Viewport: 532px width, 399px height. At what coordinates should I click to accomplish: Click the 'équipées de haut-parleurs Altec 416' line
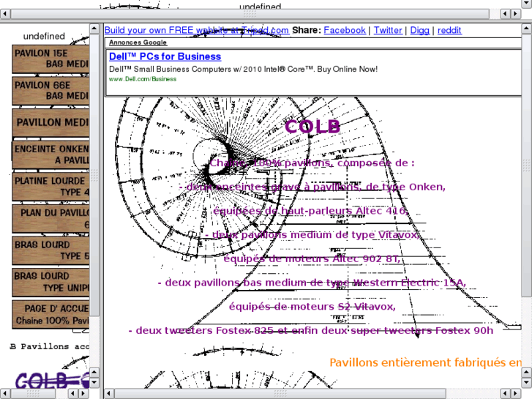point(311,211)
